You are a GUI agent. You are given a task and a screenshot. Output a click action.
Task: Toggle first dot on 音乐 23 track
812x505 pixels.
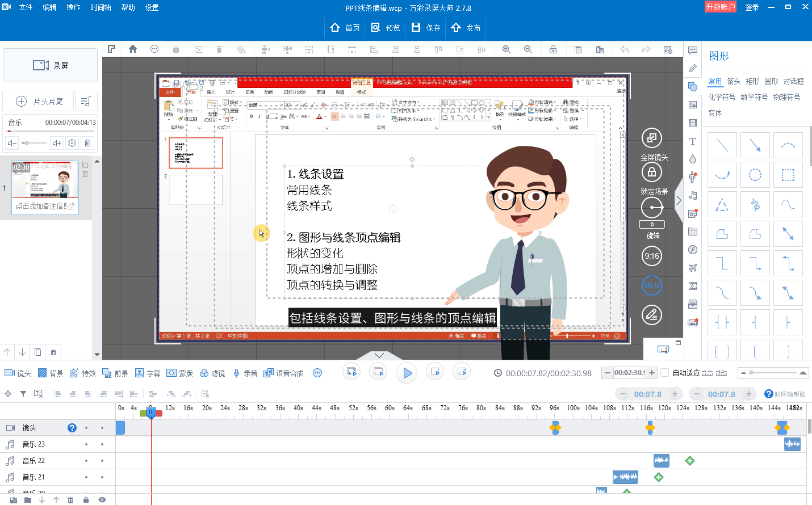pyautogui.click(x=86, y=444)
